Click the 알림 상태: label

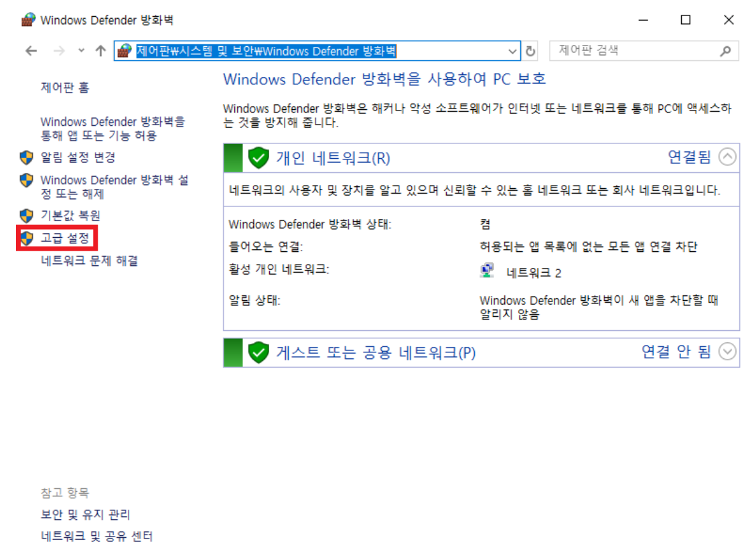tap(254, 300)
